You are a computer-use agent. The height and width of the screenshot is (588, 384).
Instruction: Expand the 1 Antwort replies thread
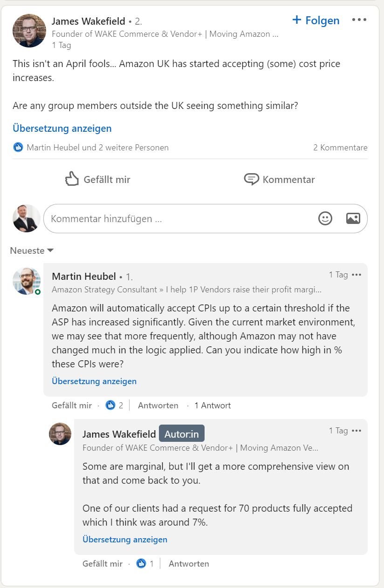pyautogui.click(x=213, y=406)
